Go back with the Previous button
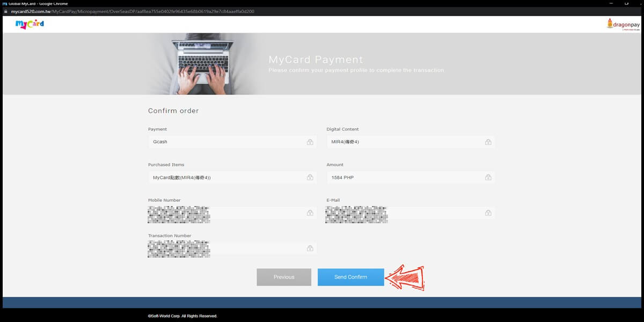Viewport: 644px width, 322px height. click(x=284, y=277)
